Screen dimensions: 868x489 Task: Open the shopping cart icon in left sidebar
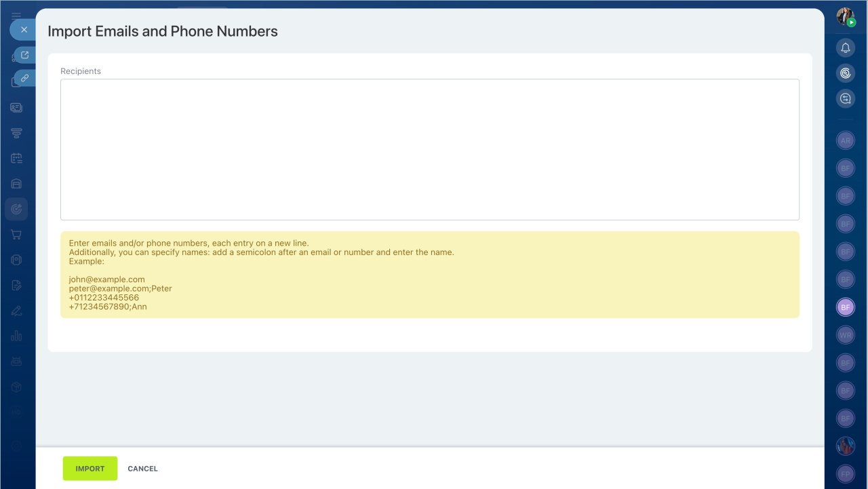(16, 235)
